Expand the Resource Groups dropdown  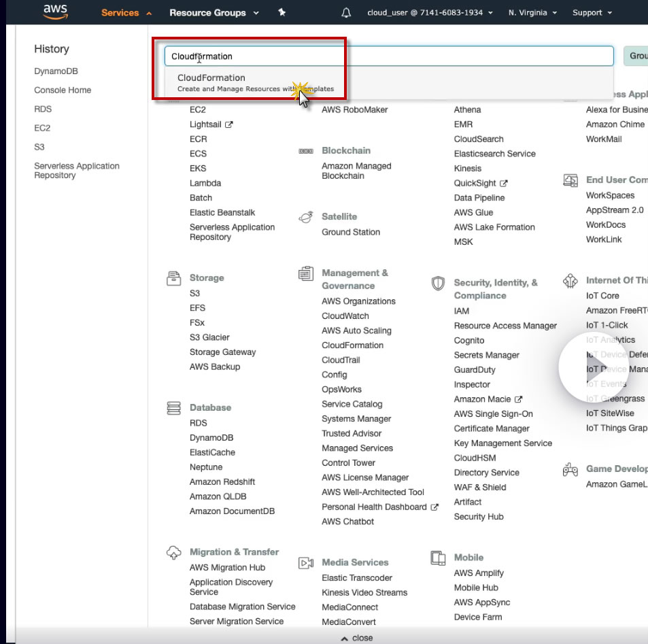pyautogui.click(x=214, y=13)
